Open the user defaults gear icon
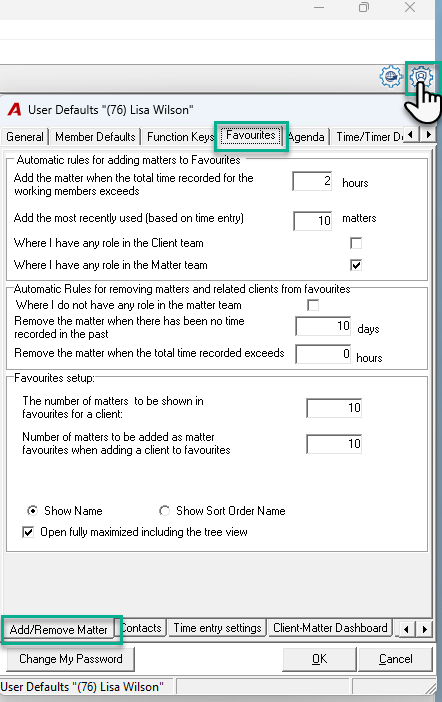The image size is (442, 702). tap(421, 77)
